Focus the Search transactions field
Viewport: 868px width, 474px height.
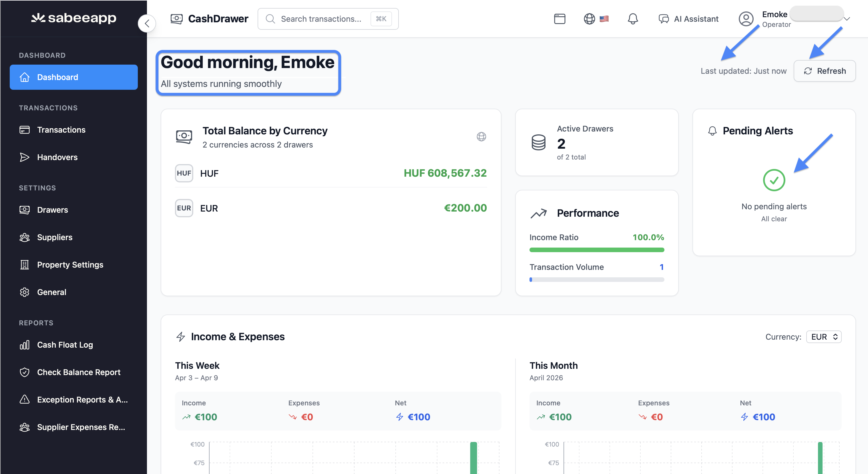click(x=320, y=19)
